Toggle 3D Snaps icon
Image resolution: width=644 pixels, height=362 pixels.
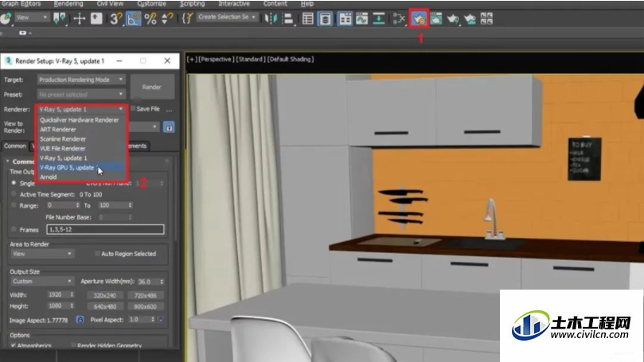click(x=116, y=18)
